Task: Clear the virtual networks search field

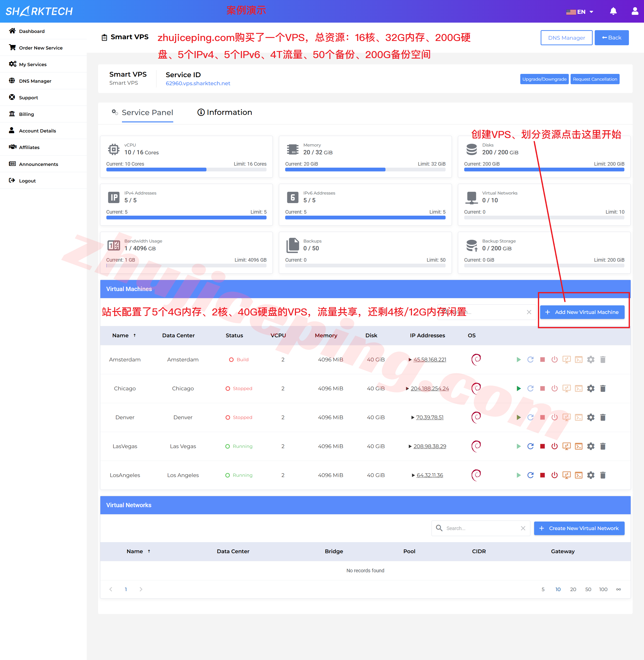Action: [523, 528]
